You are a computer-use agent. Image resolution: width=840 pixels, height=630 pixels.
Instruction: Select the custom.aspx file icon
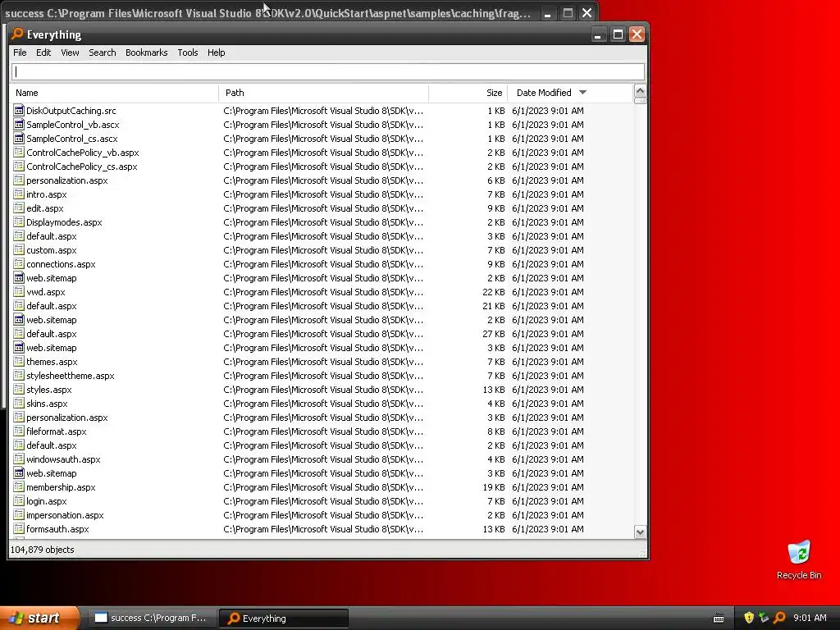(x=19, y=249)
